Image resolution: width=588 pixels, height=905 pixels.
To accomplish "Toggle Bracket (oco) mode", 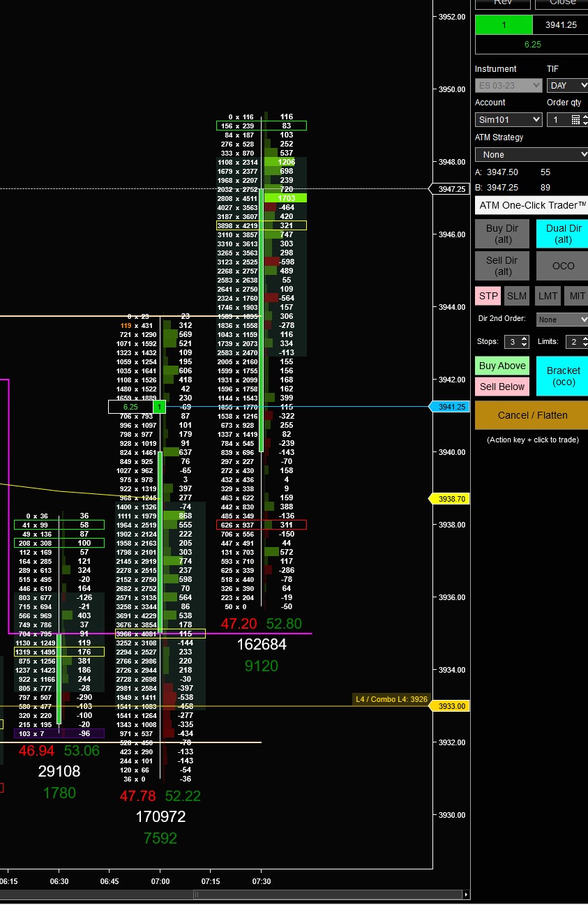I will 562,376.
